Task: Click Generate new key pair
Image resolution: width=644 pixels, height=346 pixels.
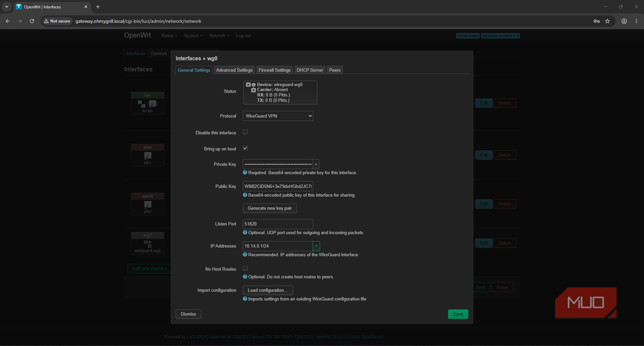Action: pos(270,208)
